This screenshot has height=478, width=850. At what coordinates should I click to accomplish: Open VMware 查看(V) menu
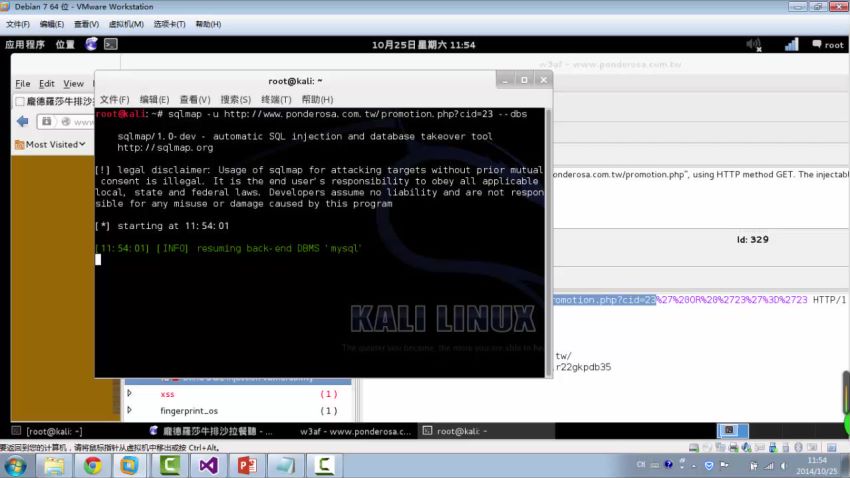[86, 24]
